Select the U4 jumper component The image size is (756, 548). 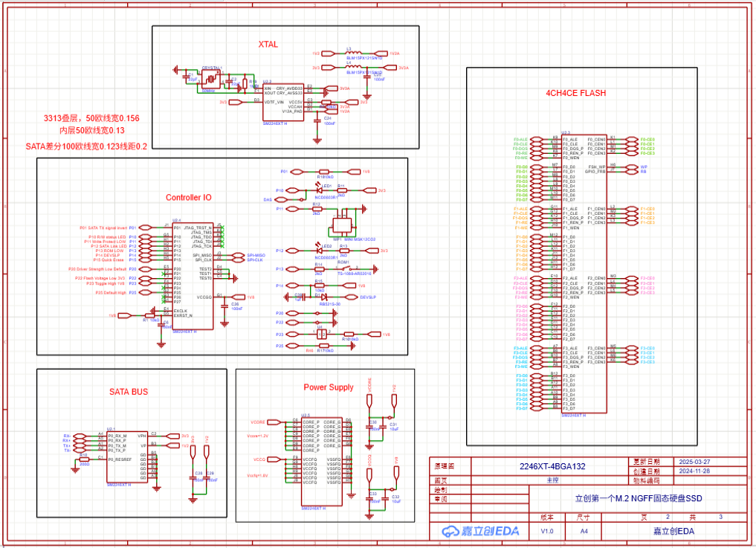(x=321, y=334)
